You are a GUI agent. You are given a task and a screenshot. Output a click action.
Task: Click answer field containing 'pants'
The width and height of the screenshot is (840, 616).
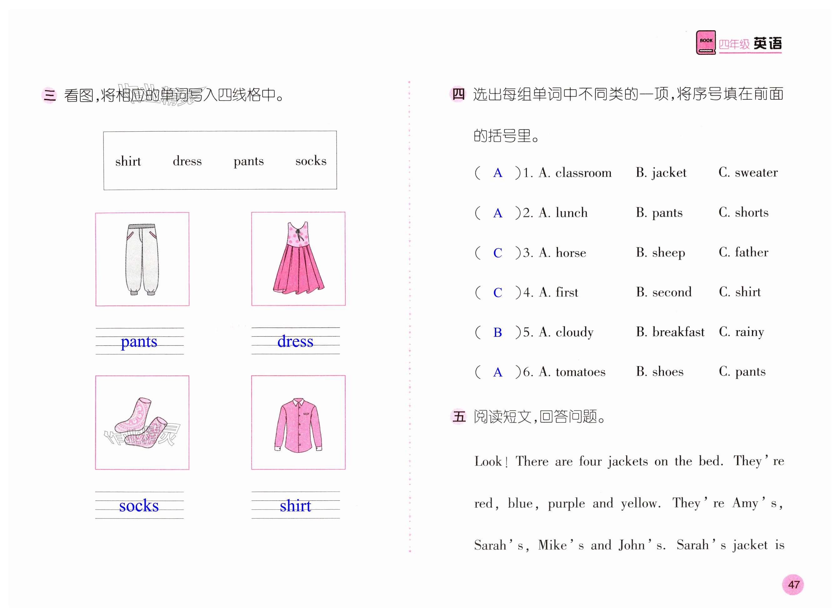tap(139, 341)
